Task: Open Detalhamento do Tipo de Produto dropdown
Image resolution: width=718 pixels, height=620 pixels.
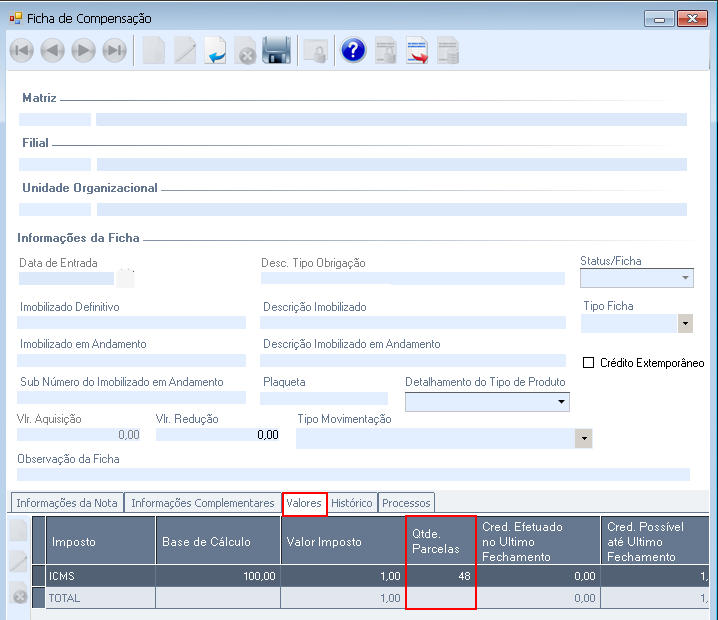Action: click(559, 402)
